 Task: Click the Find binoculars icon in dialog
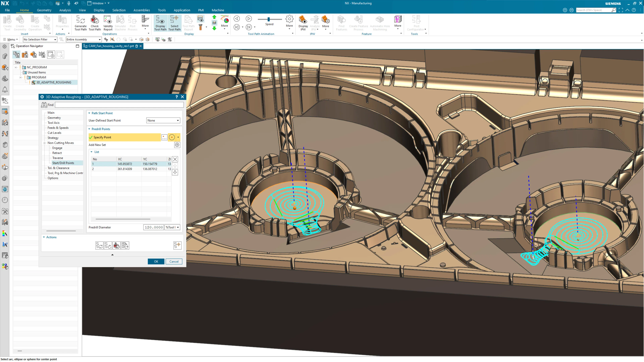click(x=44, y=105)
